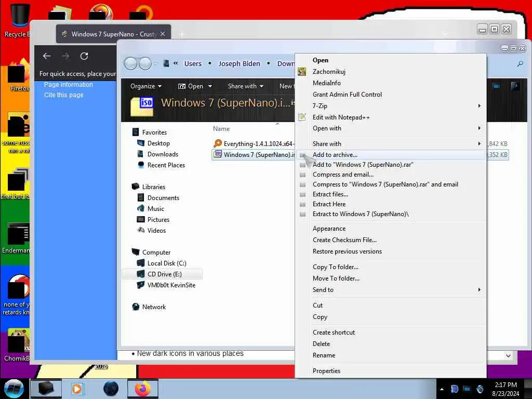The image size is (532, 399).
Task: Open the black folder taskbar icon
Action: pos(46,389)
